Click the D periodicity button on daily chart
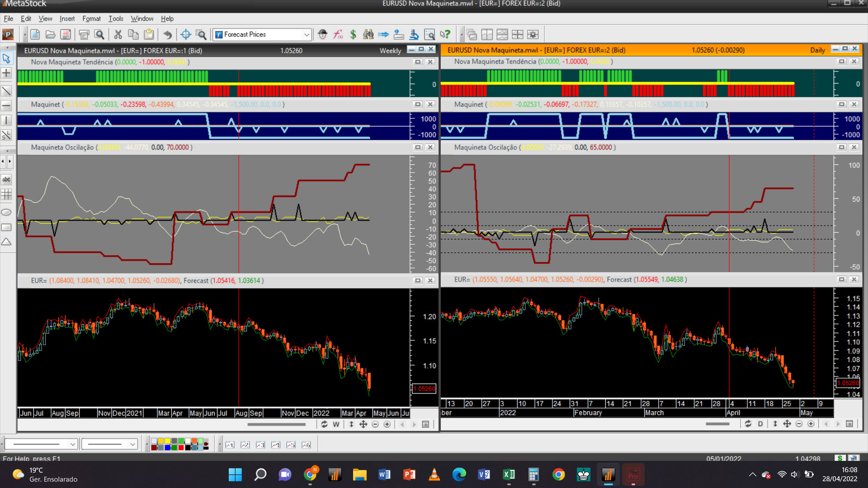Image resolution: width=868 pixels, height=488 pixels. pos(760,424)
